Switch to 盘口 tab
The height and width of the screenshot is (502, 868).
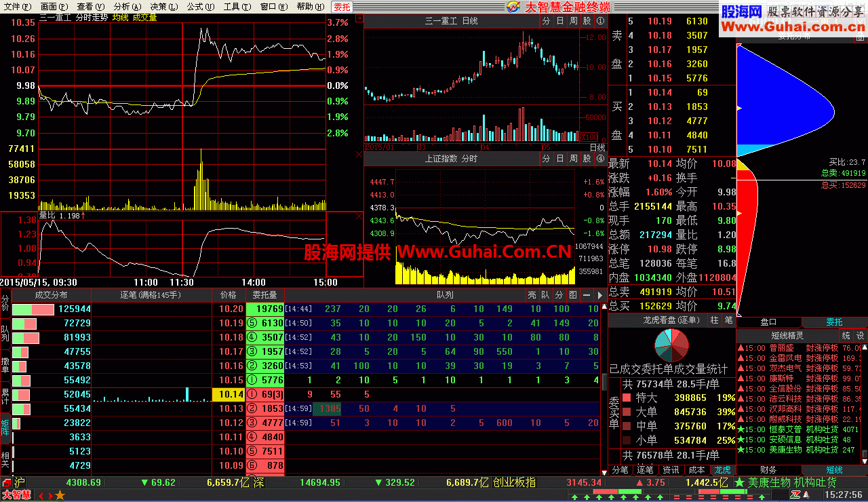tap(768, 322)
